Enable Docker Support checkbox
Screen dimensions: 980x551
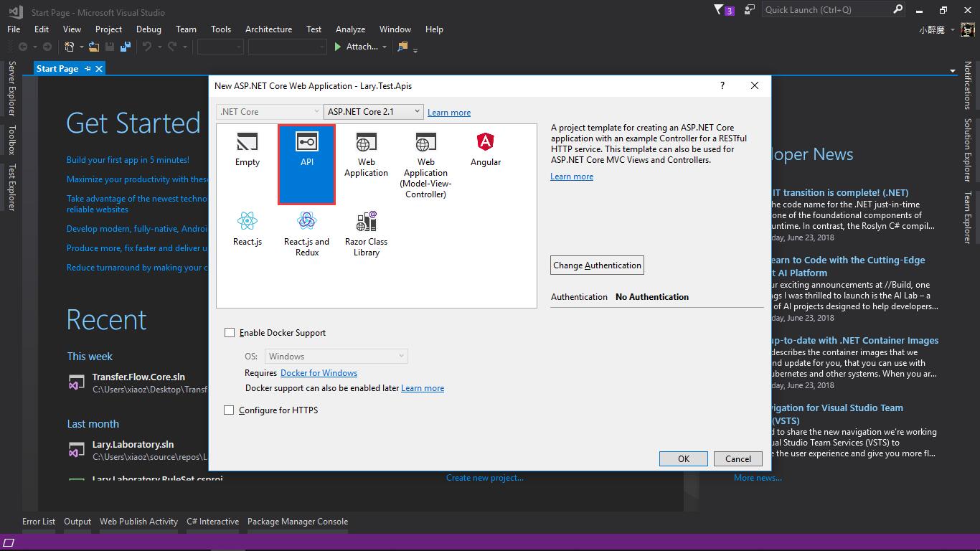[230, 333]
